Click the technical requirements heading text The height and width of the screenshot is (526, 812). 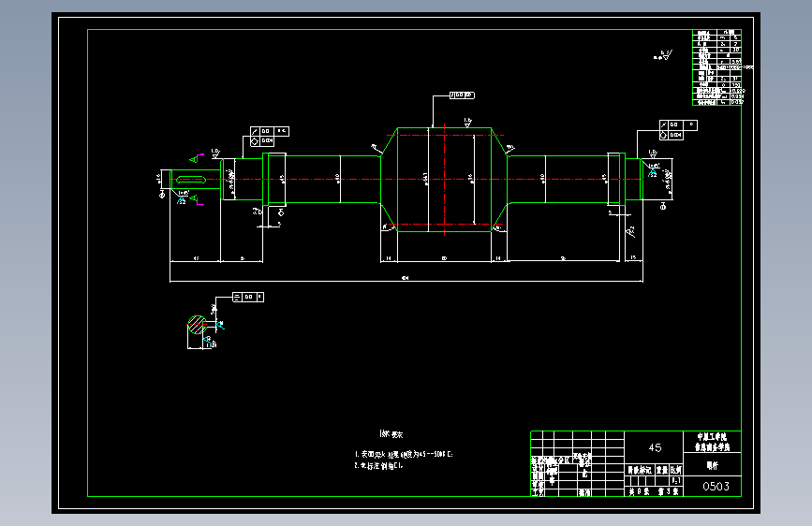tap(391, 434)
